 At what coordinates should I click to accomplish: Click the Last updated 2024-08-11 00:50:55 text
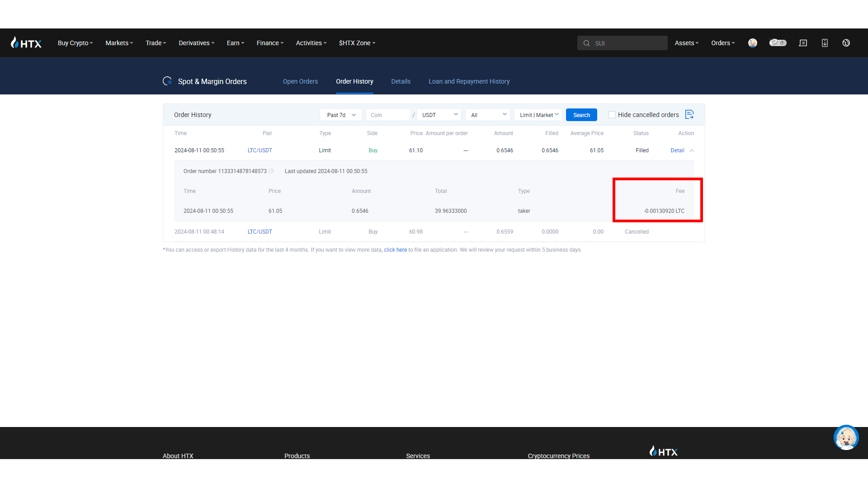click(x=326, y=171)
